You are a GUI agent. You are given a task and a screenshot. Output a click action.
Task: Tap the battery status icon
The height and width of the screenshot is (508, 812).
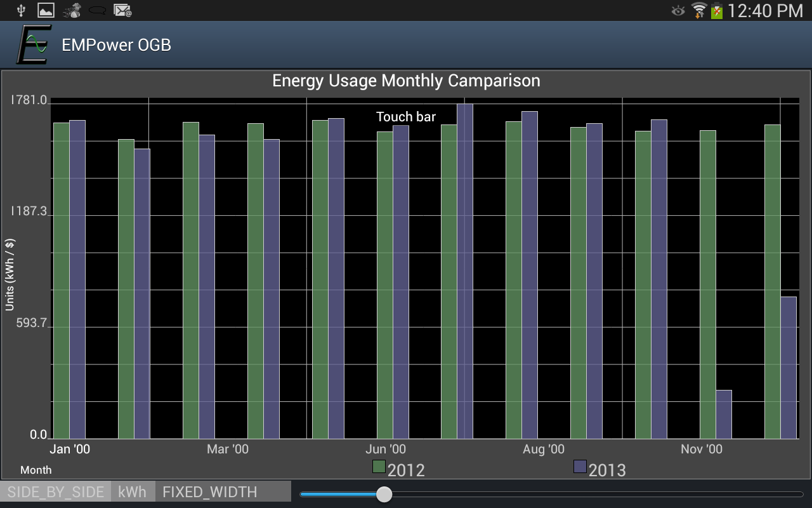click(x=717, y=10)
